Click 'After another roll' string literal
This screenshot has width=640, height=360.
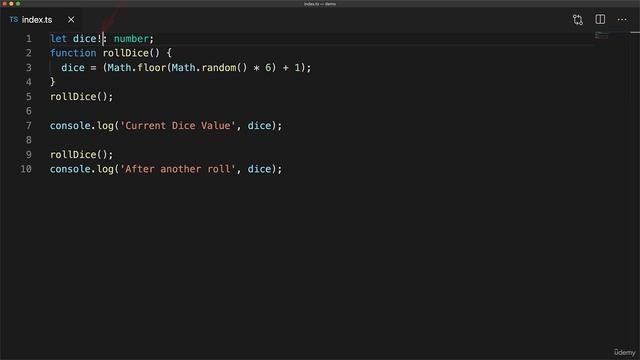coord(178,169)
